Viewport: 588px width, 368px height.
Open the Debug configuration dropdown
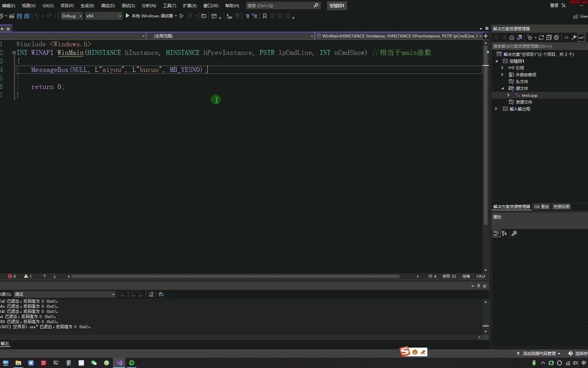pyautogui.click(x=72, y=16)
